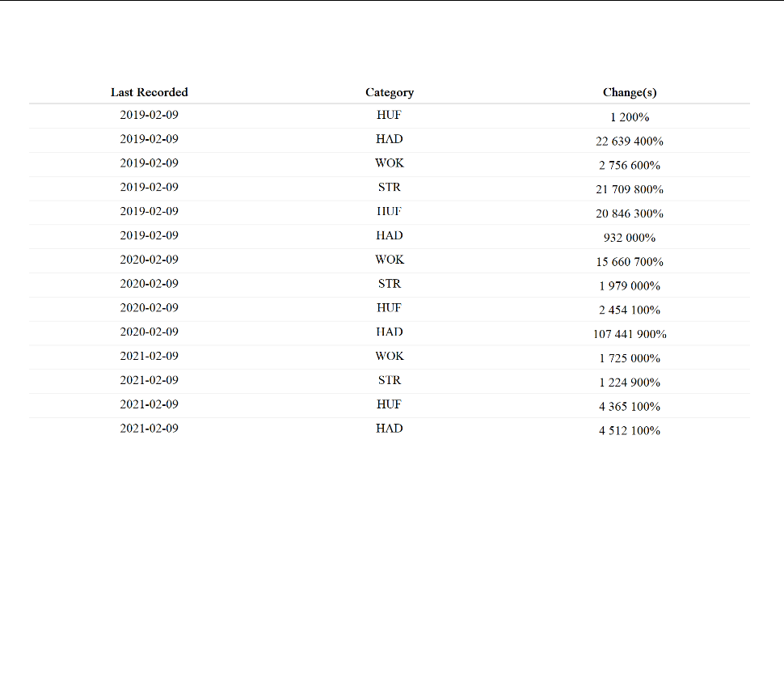
Task: Select the 107 441 900% cell
Action: click(x=629, y=334)
